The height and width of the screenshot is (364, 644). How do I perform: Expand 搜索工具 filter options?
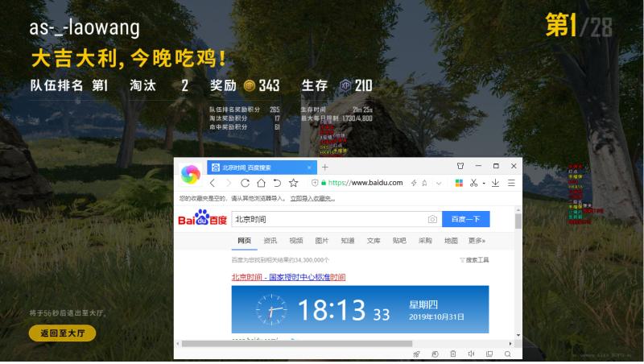click(474, 260)
